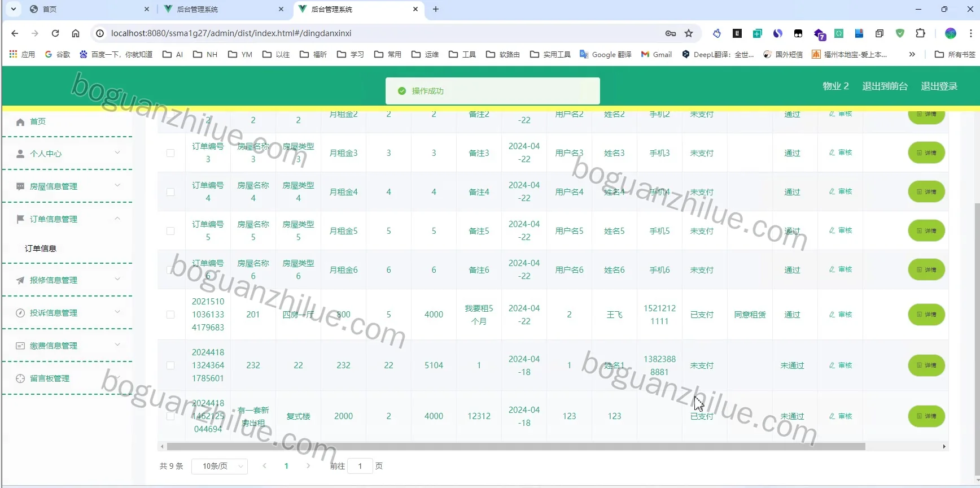Click the 缴费信息管理 card icon

[20, 346]
